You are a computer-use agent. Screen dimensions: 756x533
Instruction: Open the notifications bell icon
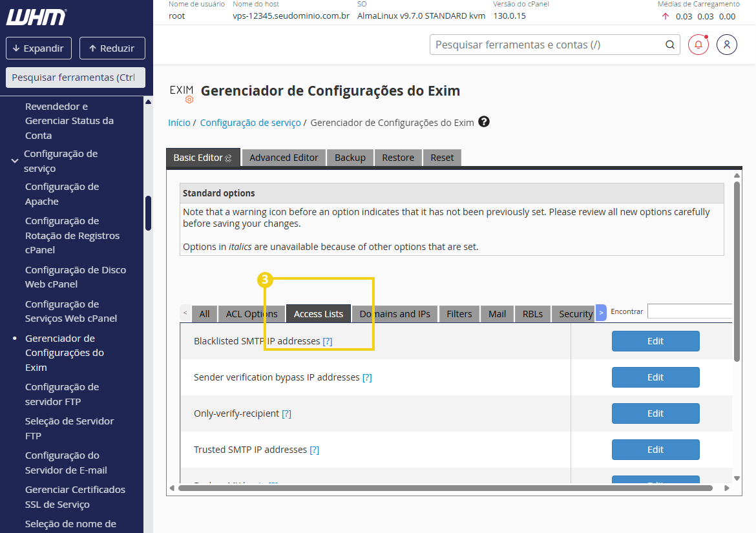tap(698, 44)
